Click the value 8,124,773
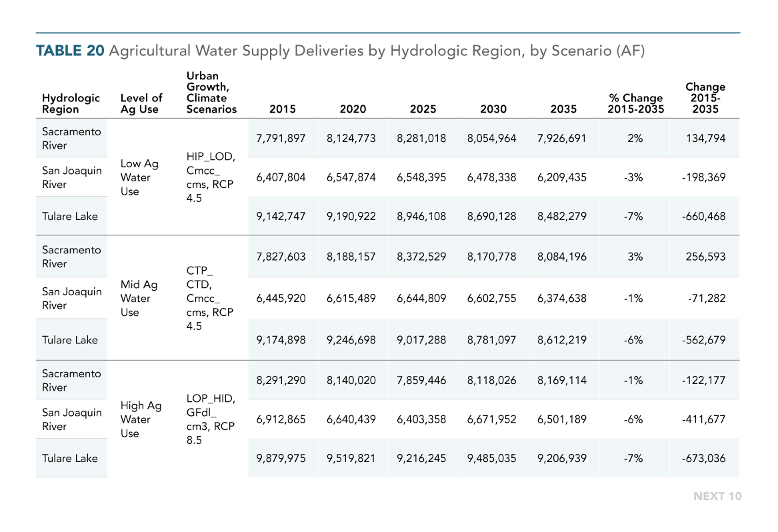 coord(351,139)
